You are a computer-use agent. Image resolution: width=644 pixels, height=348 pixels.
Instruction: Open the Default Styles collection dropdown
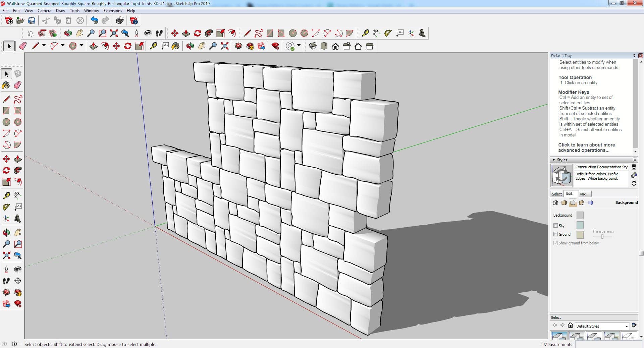626,326
